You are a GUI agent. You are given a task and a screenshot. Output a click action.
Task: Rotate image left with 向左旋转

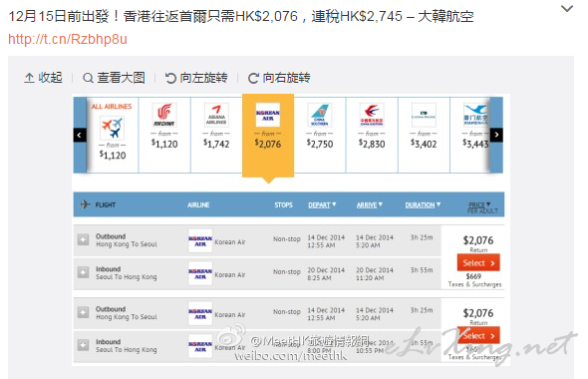point(196,78)
